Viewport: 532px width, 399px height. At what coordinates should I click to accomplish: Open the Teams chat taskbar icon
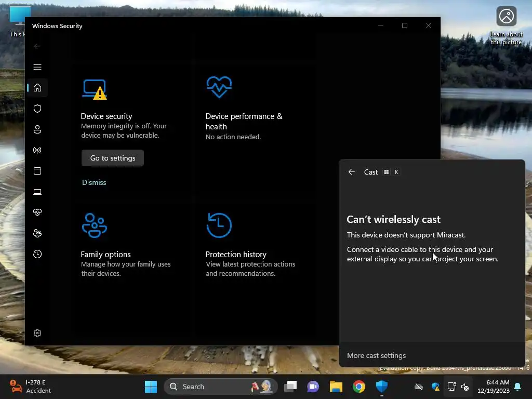coord(313,387)
